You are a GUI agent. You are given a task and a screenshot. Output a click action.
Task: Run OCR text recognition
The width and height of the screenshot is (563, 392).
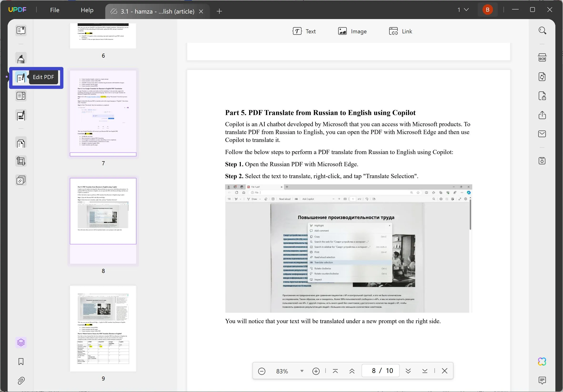tap(542, 58)
